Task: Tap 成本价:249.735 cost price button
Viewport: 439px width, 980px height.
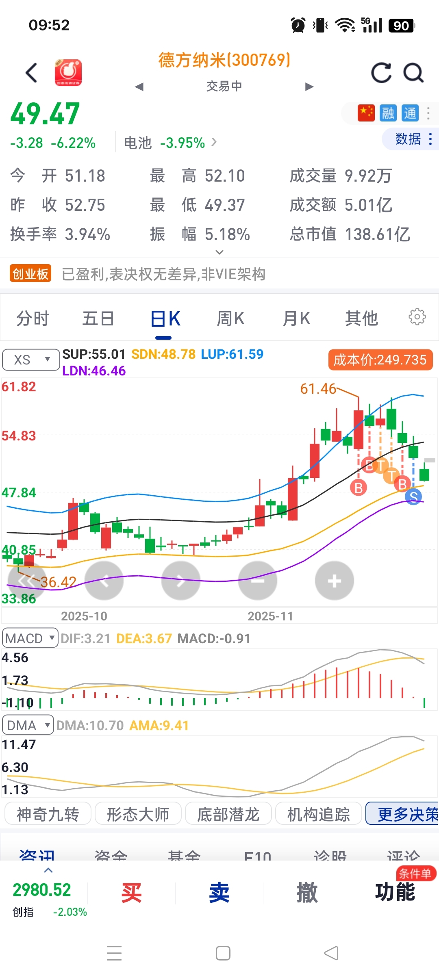Action: (380, 360)
